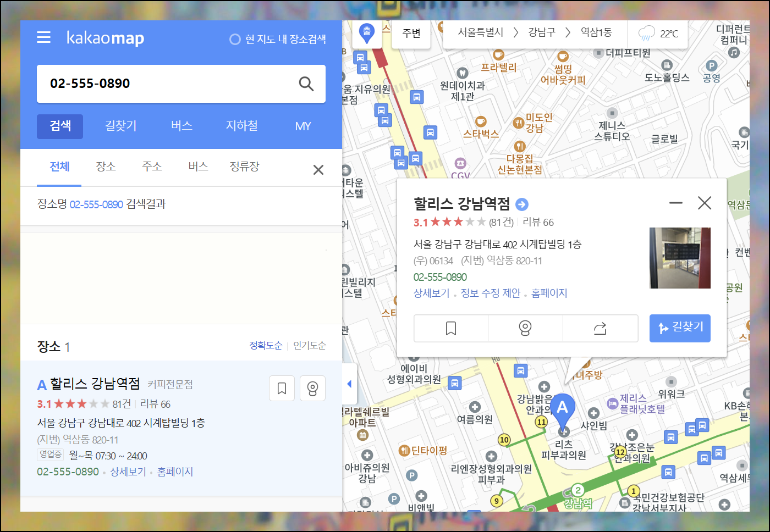Click the 썸띵어바웃커피 cafe icon
The width and height of the screenshot is (770, 532).
click(563, 56)
